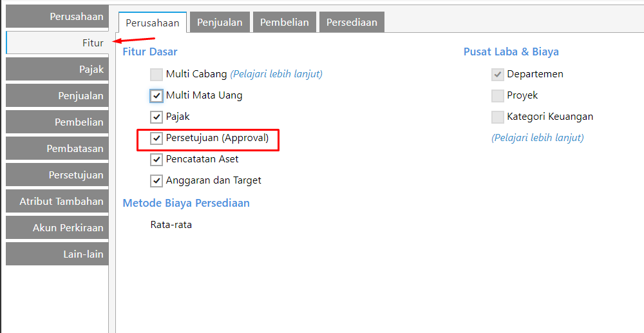
Task: Toggle the Anggaran dan Target checkbox
Action: (x=156, y=180)
